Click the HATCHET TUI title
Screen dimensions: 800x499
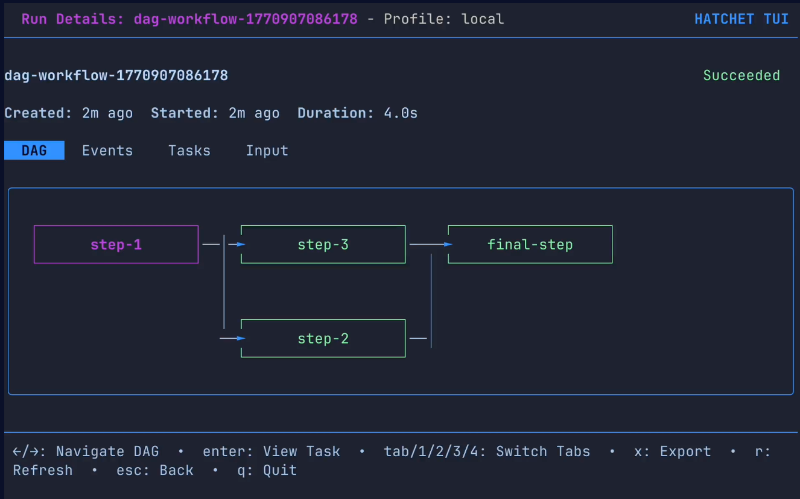(x=741, y=19)
